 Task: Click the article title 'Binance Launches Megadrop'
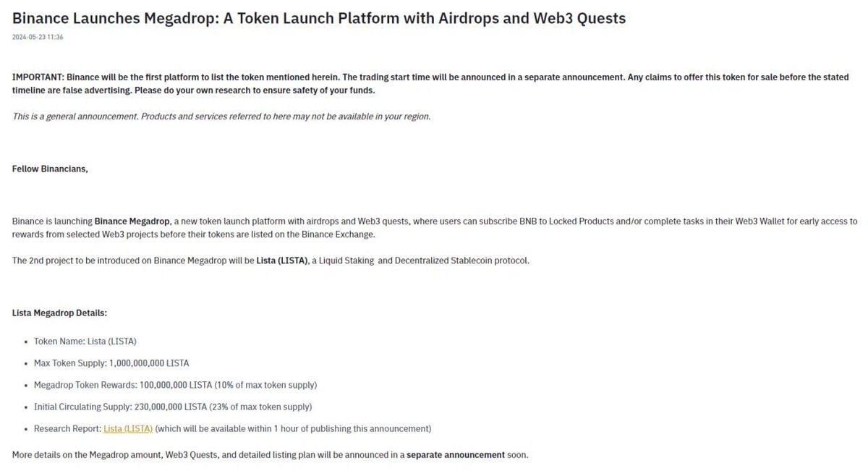pos(319,19)
